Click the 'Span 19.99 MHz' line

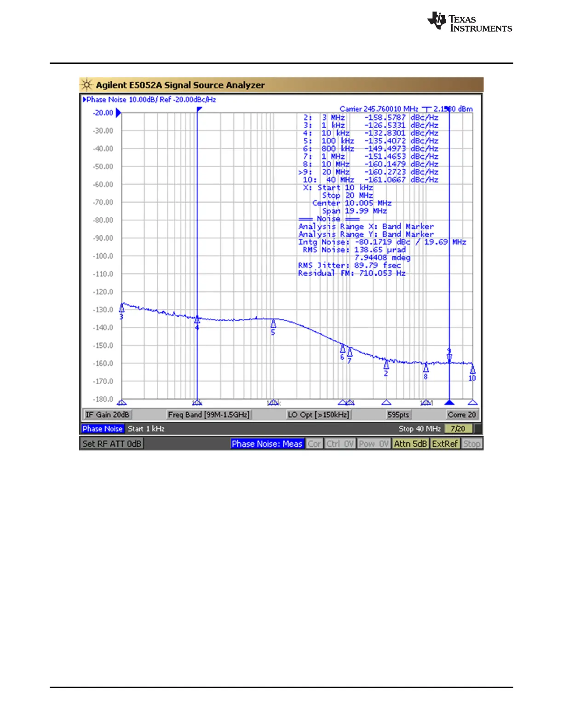[354, 211]
